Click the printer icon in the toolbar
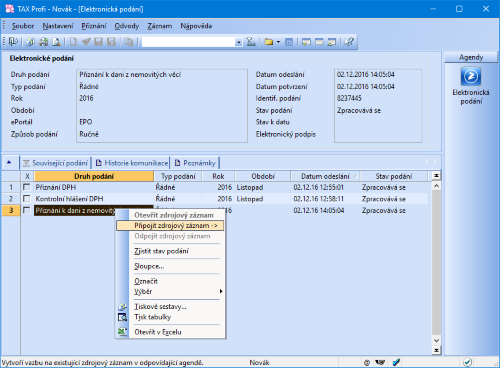The height and width of the screenshot is (368, 500). 43,42
